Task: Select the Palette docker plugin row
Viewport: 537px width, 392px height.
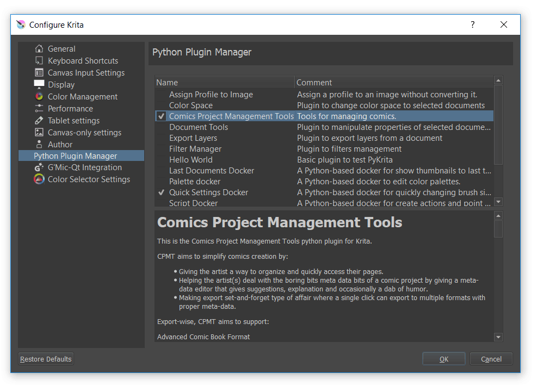Action: point(195,182)
